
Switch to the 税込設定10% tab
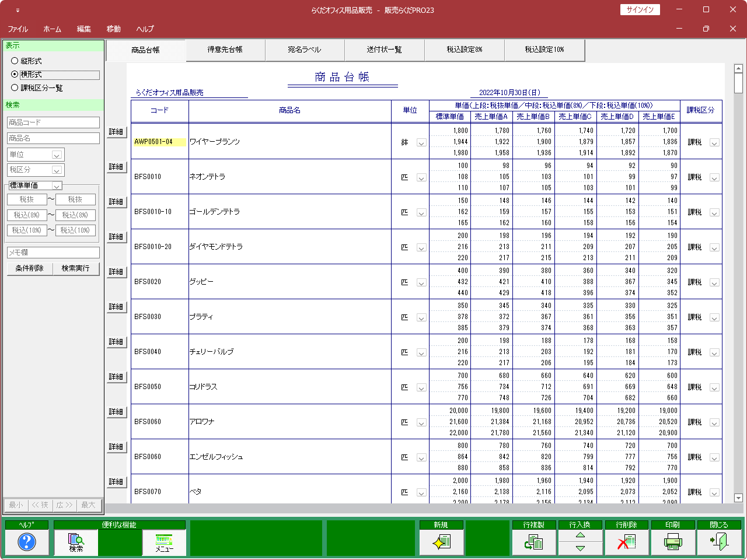pyautogui.click(x=544, y=50)
